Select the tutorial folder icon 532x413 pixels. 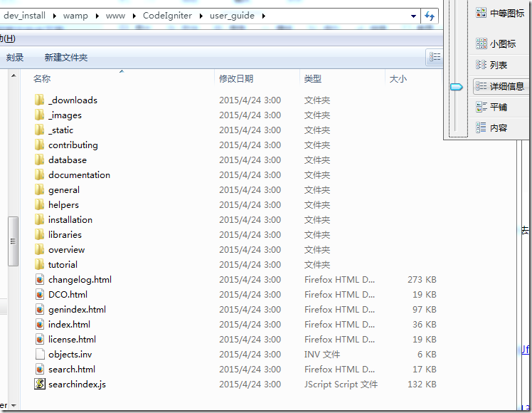point(39,264)
